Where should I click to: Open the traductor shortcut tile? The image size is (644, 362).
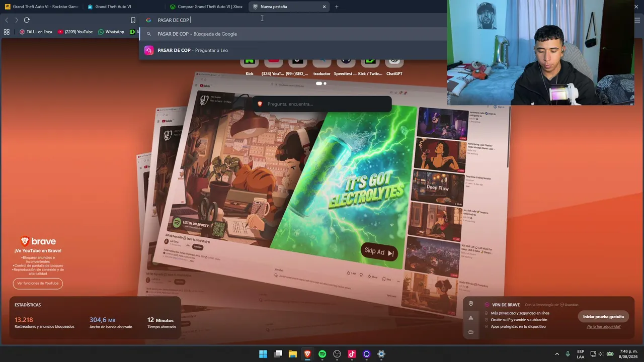point(322,66)
